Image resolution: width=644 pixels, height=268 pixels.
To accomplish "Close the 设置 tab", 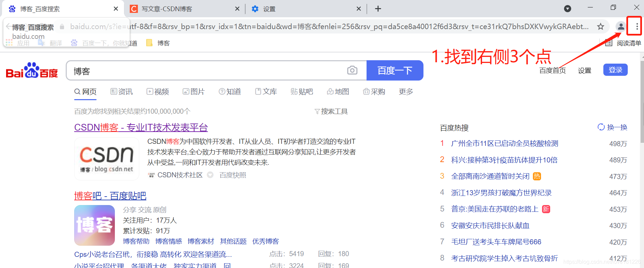I will [x=359, y=9].
